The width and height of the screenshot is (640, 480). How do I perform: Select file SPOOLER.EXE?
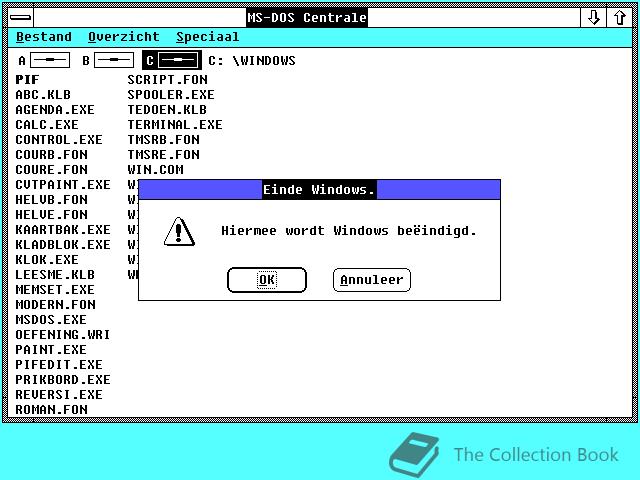click(171, 95)
